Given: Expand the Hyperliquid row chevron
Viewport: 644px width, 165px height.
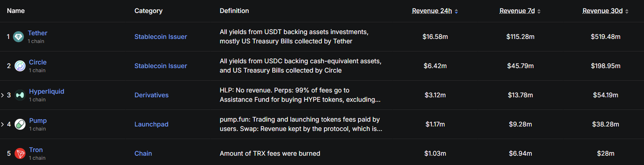Looking at the screenshot, I should click(2, 95).
